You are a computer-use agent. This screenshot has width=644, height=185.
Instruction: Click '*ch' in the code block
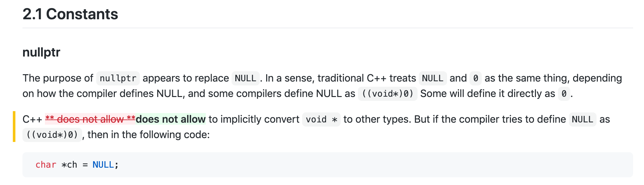69,165
